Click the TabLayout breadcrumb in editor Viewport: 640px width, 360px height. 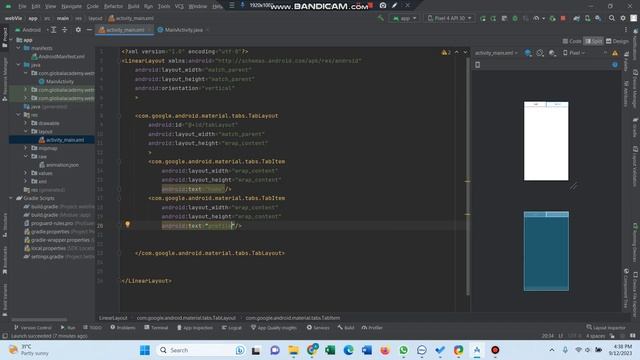[x=186, y=318]
